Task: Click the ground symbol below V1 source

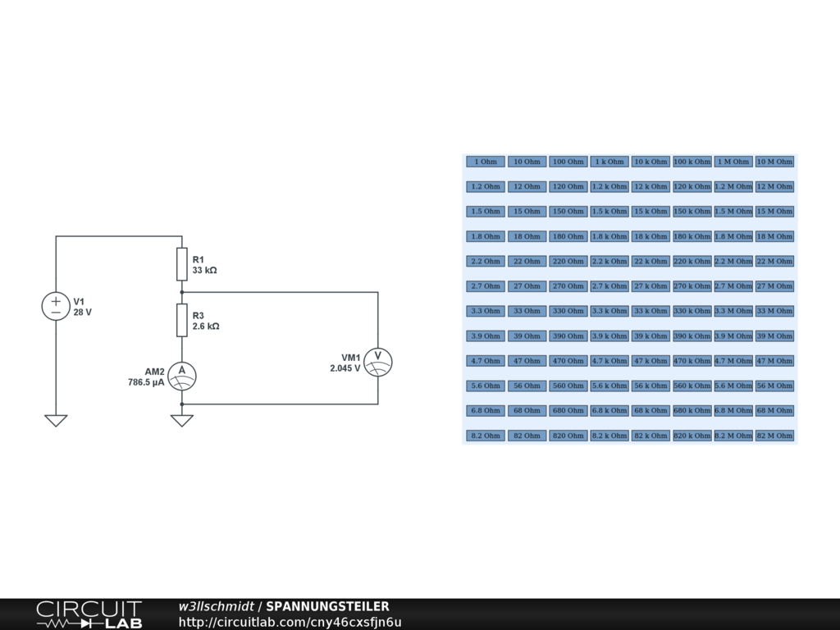Action: click(x=56, y=421)
